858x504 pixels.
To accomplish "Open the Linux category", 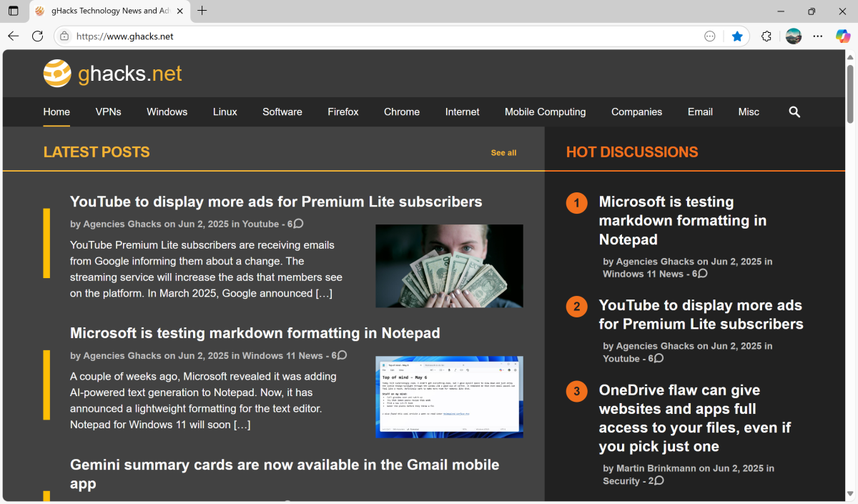I will point(225,112).
